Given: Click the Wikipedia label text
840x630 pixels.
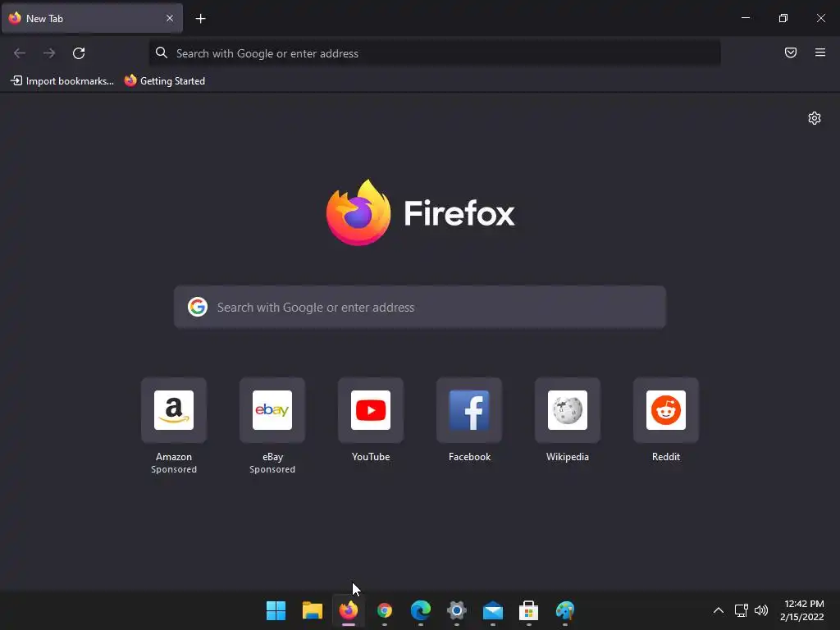Looking at the screenshot, I should pyautogui.click(x=568, y=457).
